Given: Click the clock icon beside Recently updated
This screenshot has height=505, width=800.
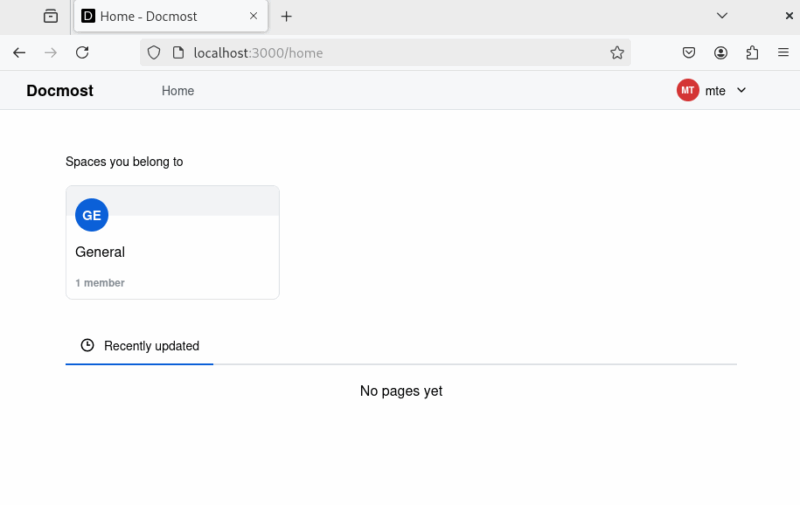Looking at the screenshot, I should click(x=87, y=345).
